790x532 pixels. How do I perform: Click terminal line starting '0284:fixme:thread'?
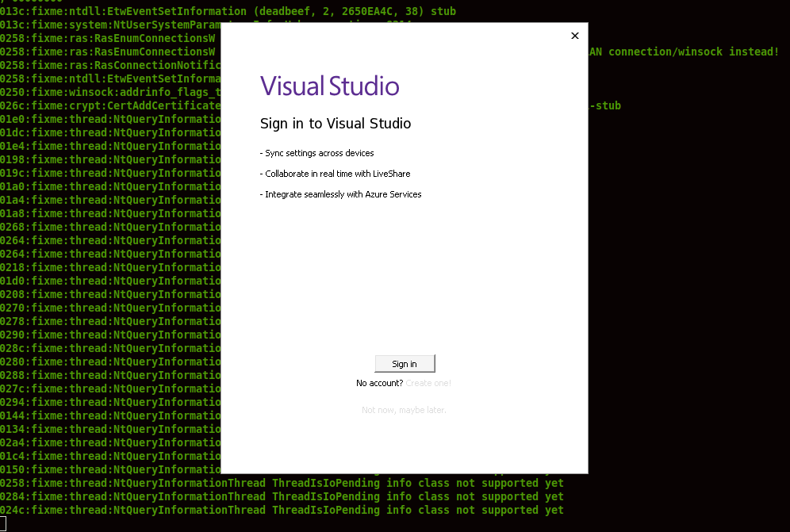click(282, 497)
